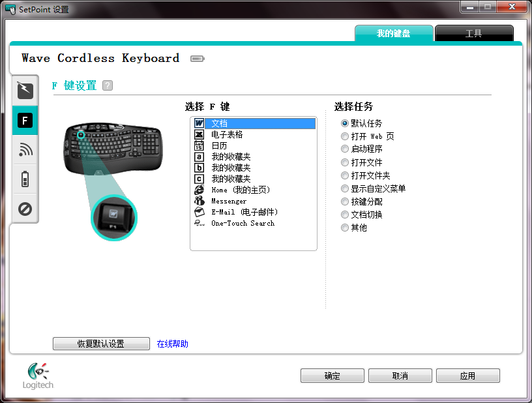Confirm with the 确定 button
The width and height of the screenshot is (532, 403).
pos(332,376)
